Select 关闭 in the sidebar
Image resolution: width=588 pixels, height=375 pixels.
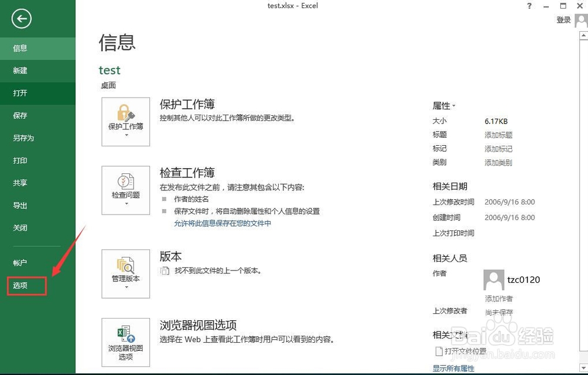[x=38, y=228]
